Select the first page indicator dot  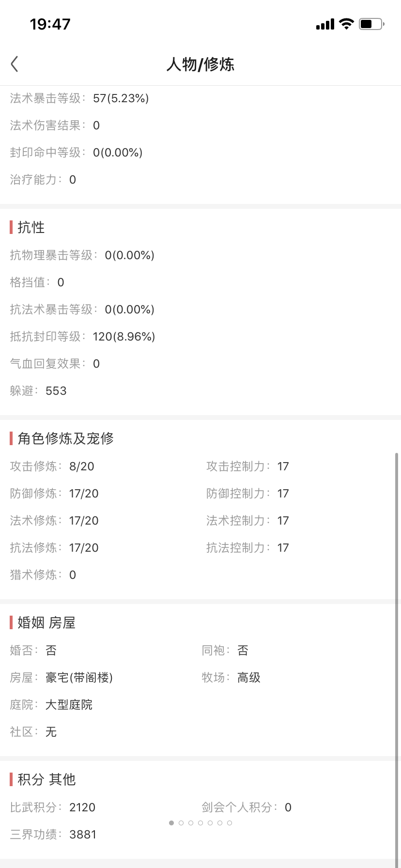point(171,822)
